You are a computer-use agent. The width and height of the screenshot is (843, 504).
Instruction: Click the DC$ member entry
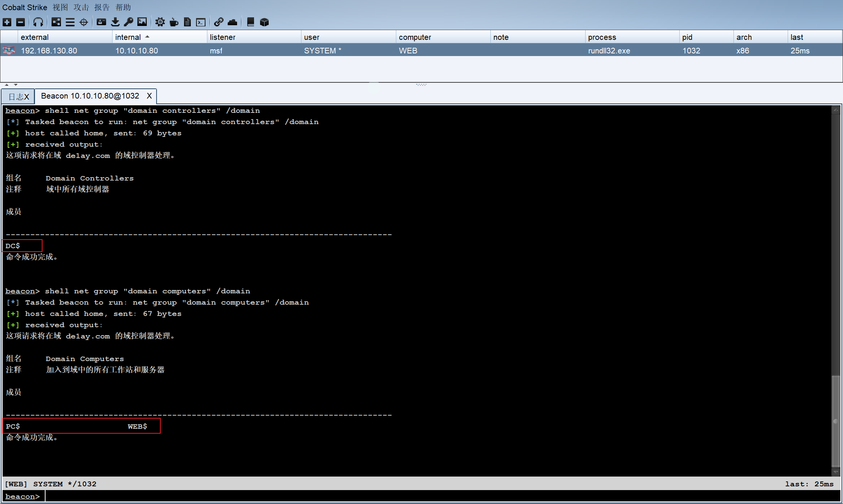click(x=13, y=246)
